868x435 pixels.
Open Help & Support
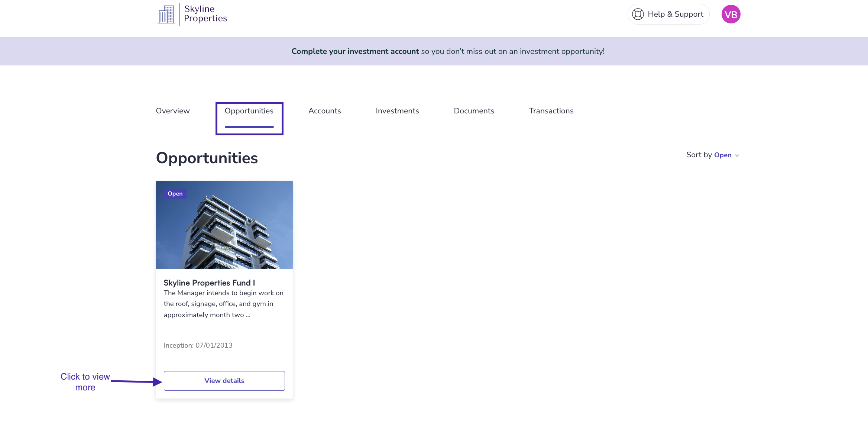pyautogui.click(x=668, y=14)
